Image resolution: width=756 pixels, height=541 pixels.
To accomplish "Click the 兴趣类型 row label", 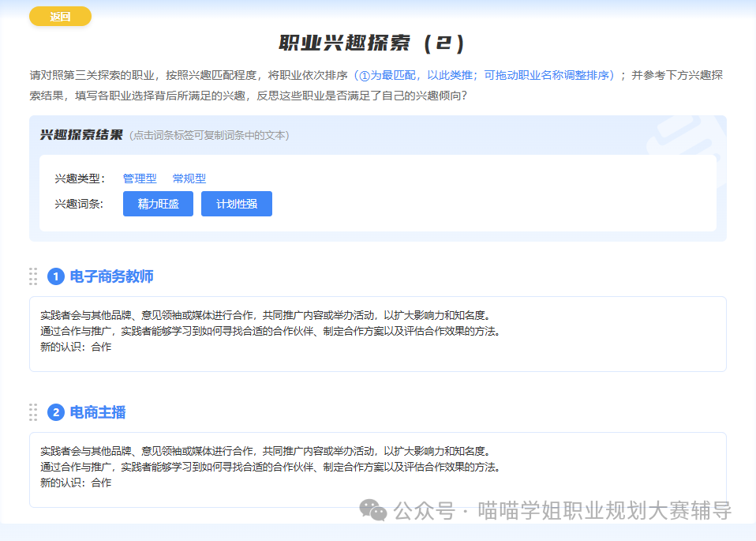I will click(x=80, y=178).
